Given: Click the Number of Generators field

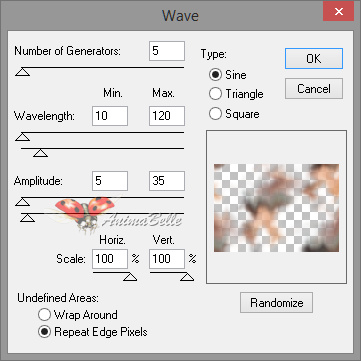Looking at the screenshot, I should [x=167, y=51].
